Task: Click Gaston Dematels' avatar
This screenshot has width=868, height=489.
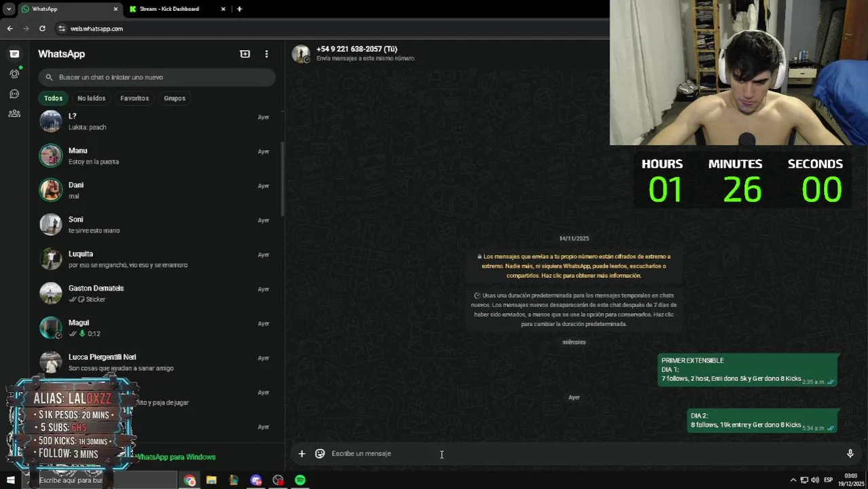Action: click(51, 293)
